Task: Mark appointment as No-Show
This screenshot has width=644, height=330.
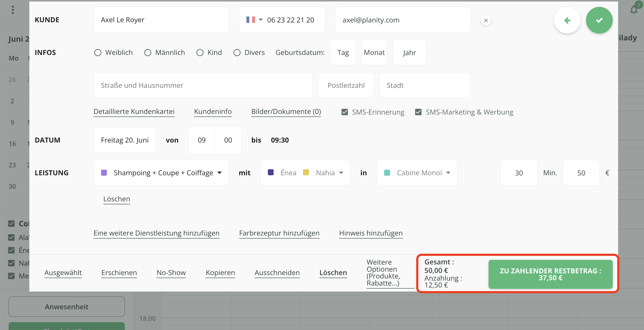Action: (171, 273)
